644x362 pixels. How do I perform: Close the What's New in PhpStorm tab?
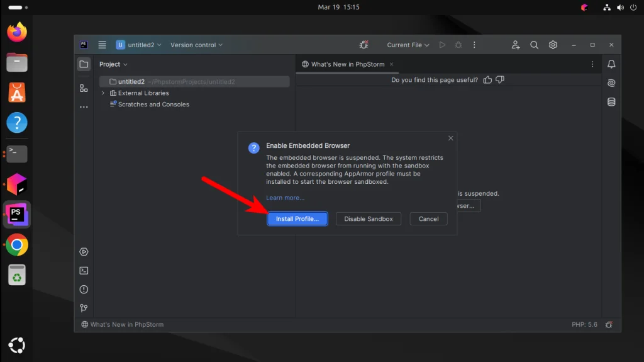(391, 64)
